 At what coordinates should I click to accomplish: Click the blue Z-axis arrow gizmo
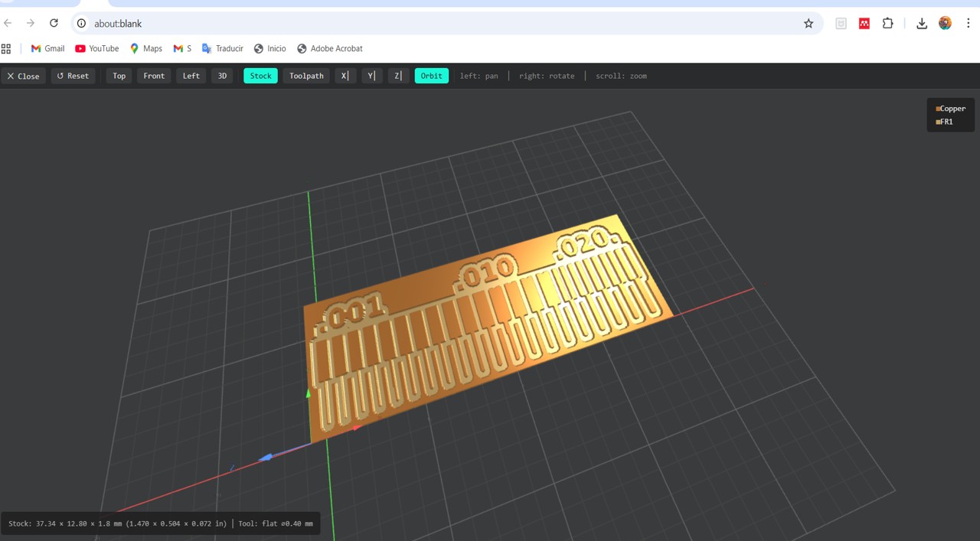[x=266, y=458]
